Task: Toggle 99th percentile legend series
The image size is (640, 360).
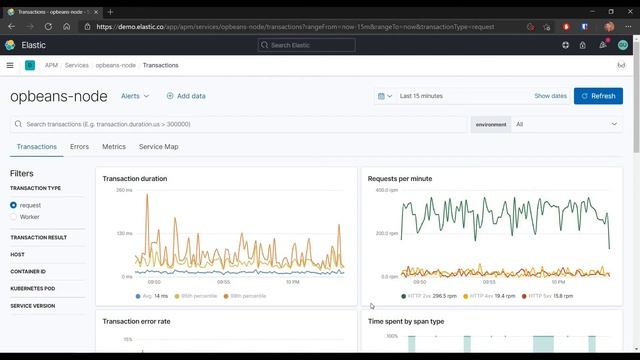Action: click(245, 296)
